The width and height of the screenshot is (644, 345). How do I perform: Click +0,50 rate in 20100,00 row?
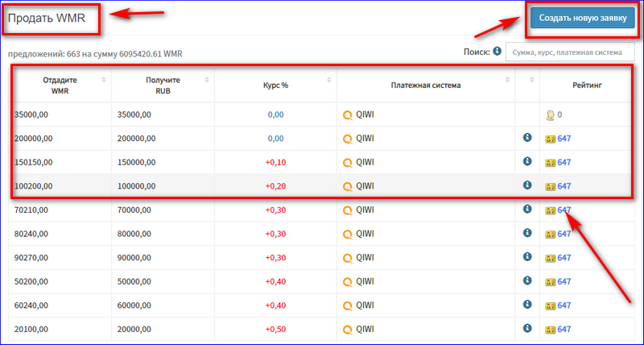pos(275,330)
